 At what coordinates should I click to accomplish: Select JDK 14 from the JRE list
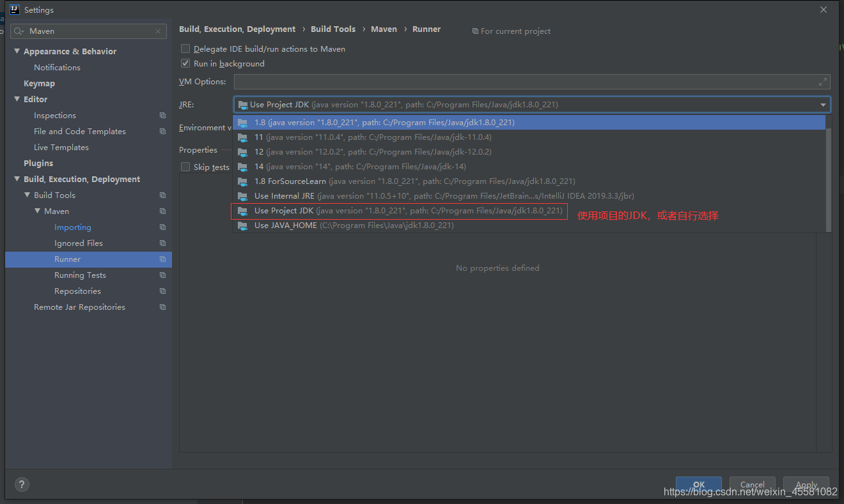coord(529,167)
